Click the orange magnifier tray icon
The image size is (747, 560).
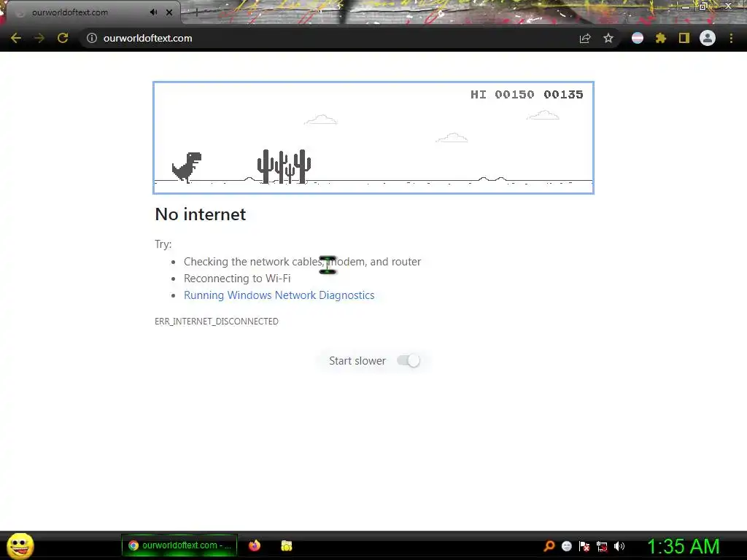coord(549,546)
